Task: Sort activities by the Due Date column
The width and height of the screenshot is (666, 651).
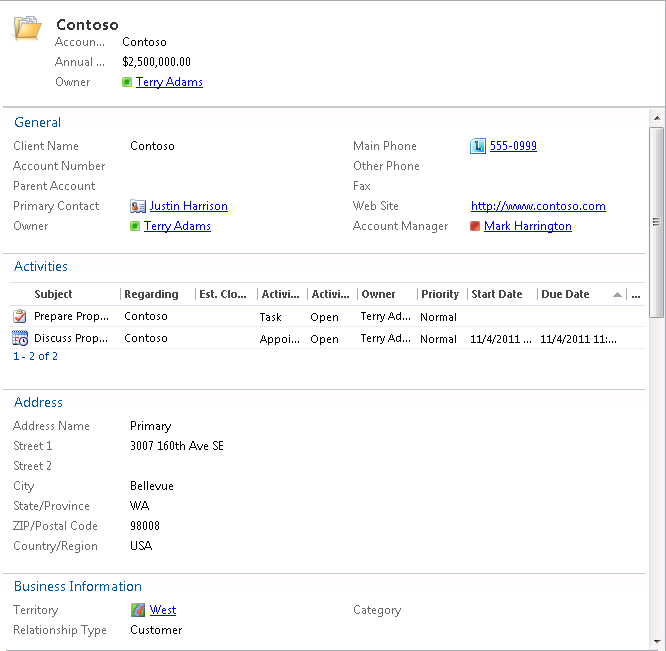Action: [565, 294]
